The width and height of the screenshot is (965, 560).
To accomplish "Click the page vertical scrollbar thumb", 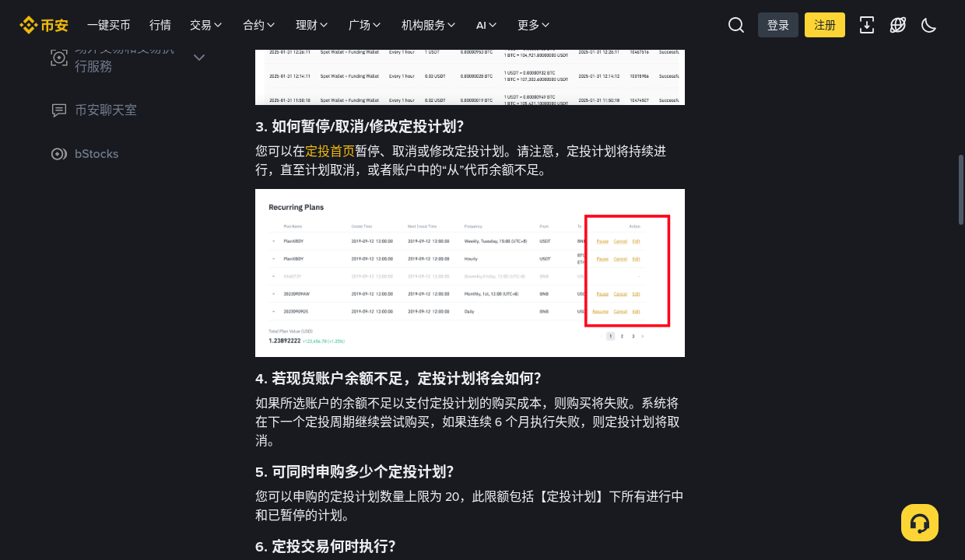I will (961, 190).
